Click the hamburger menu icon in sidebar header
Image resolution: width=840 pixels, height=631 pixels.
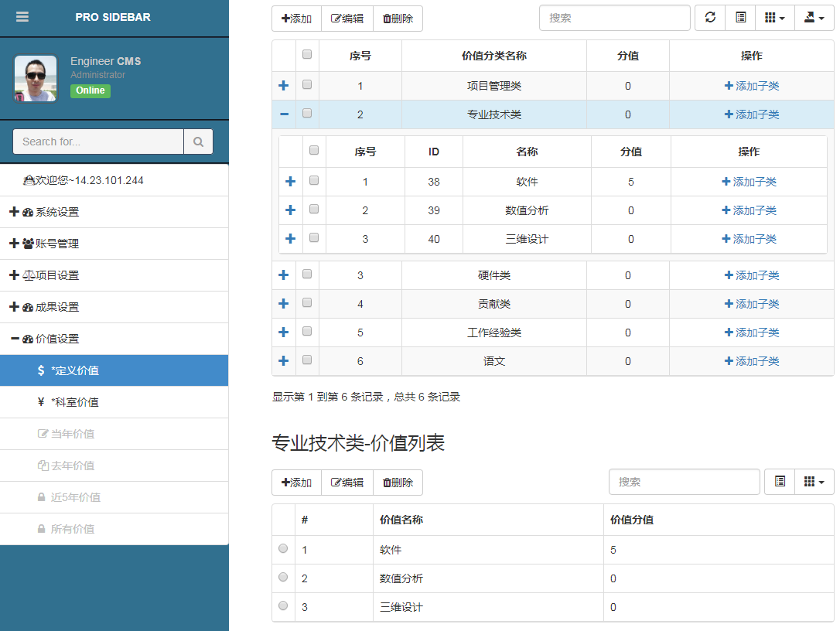click(x=22, y=17)
